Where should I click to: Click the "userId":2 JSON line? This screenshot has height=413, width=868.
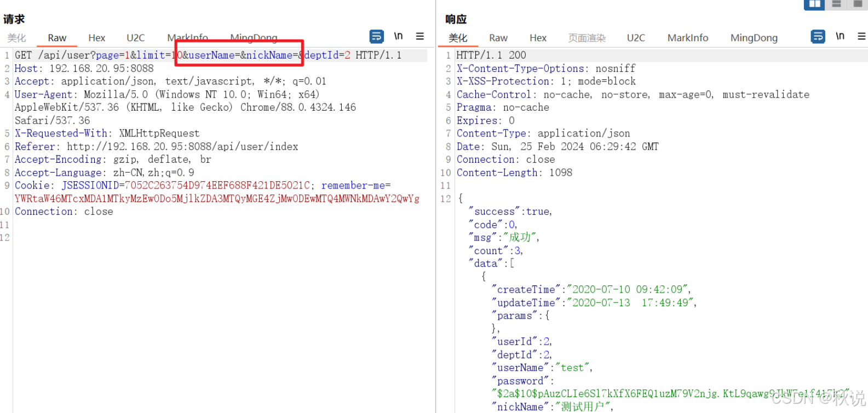pos(522,342)
